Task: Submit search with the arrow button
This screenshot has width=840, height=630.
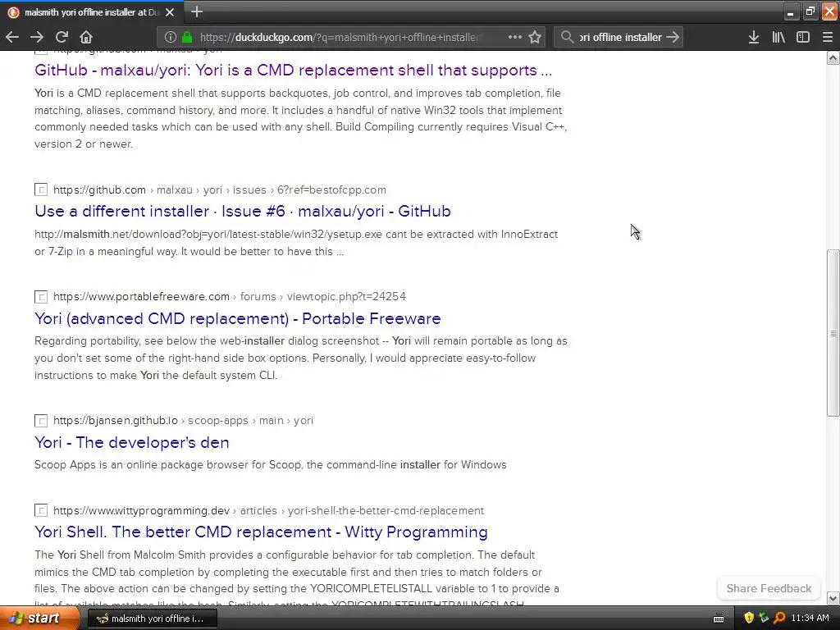Action: click(x=673, y=37)
